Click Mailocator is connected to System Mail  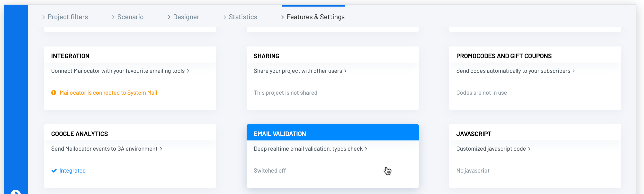click(108, 93)
